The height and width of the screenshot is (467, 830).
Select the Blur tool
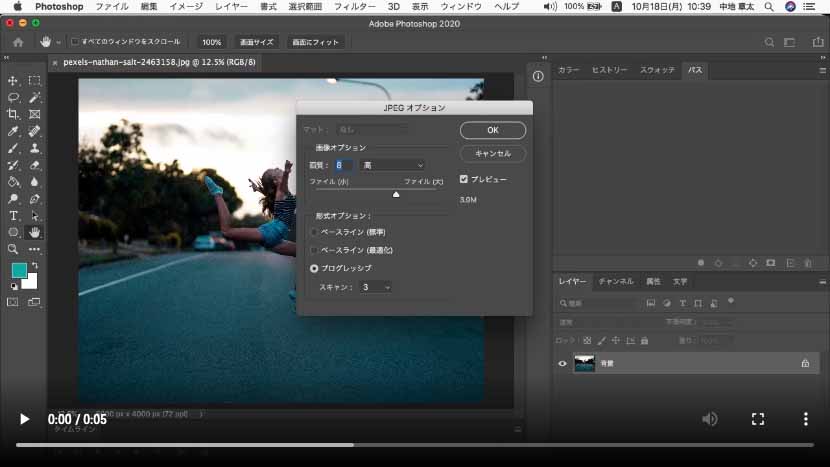pos(34,182)
